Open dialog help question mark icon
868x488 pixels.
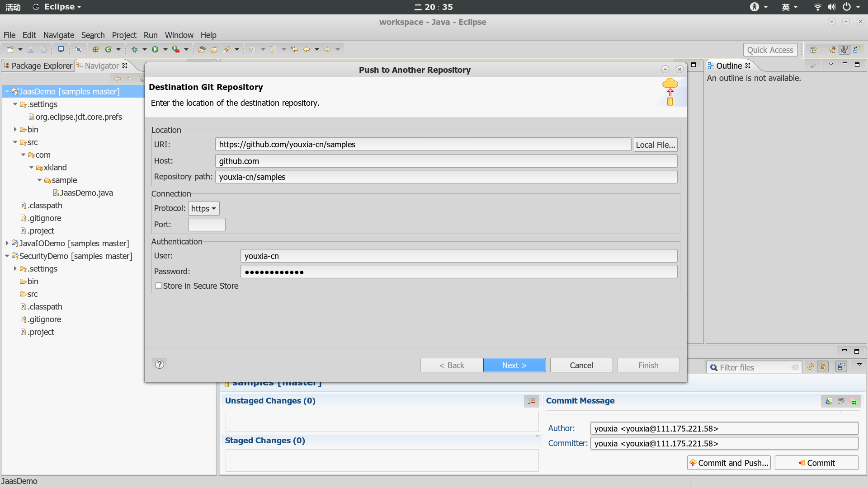coord(160,364)
